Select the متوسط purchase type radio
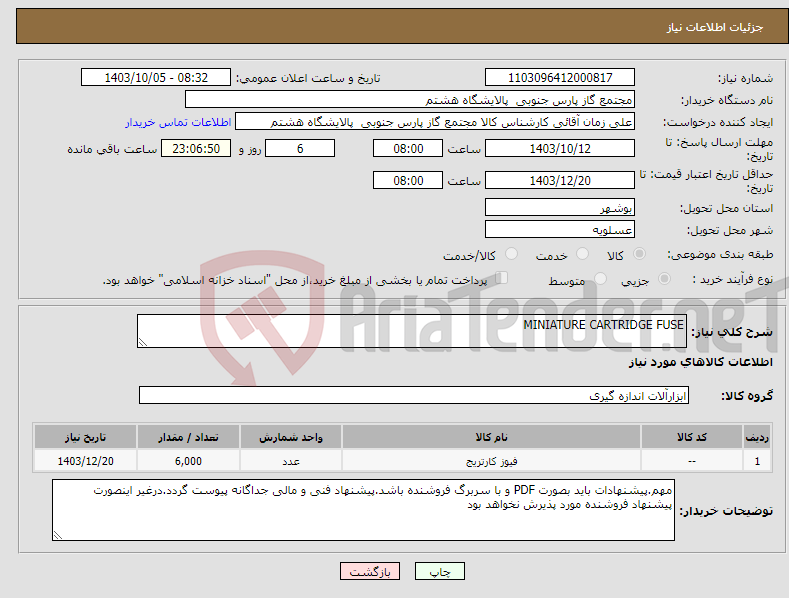The height and width of the screenshot is (598, 789). coord(600,278)
